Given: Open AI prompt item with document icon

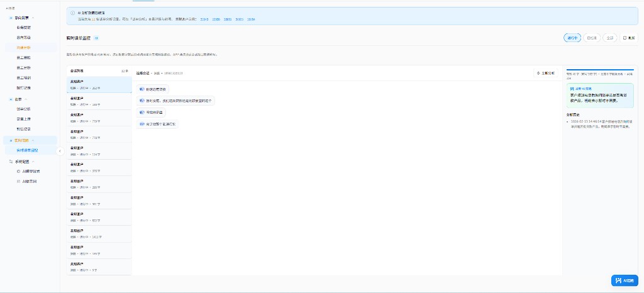Looking at the screenshot, I should pyautogui.click(x=27, y=181).
